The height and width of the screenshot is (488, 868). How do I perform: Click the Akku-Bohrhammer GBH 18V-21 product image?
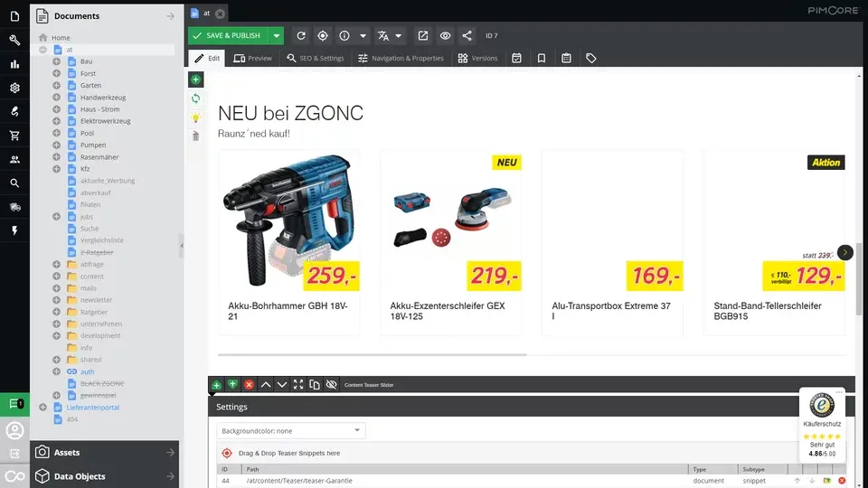[288, 221]
